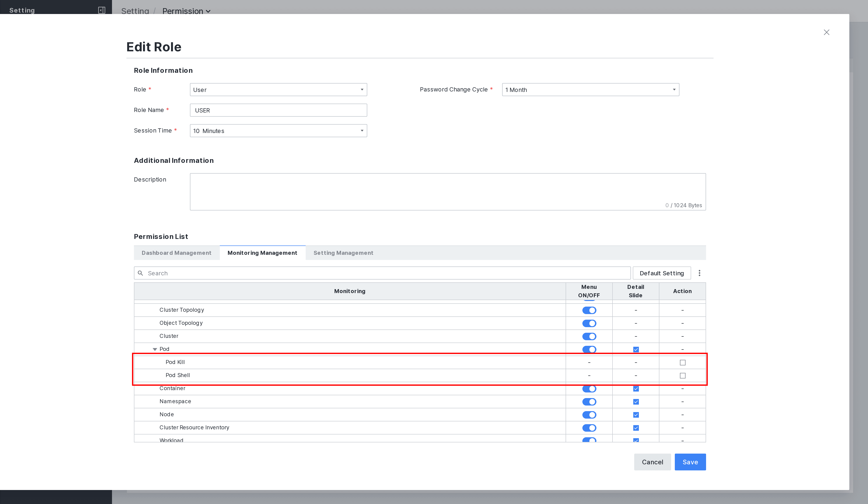Switch to Dashboard Management tab
The width and height of the screenshot is (868, 504).
(x=176, y=253)
